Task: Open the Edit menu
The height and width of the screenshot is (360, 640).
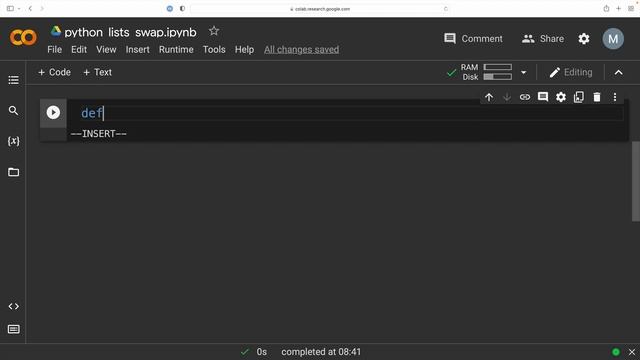Action: click(79, 49)
